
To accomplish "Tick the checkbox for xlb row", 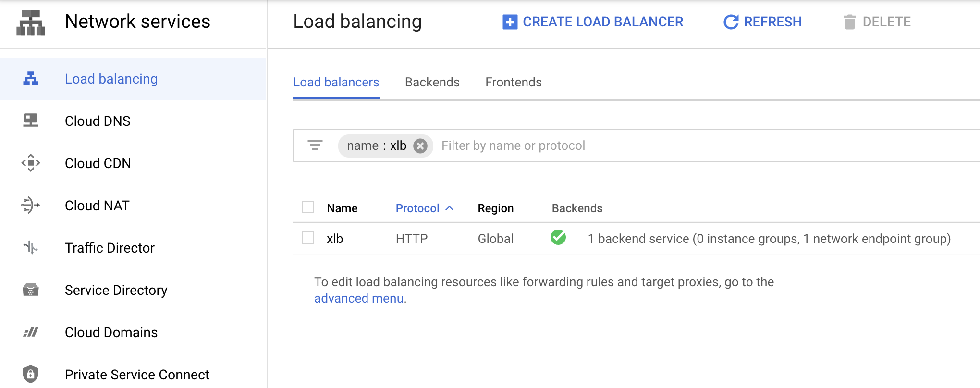I will (308, 238).
